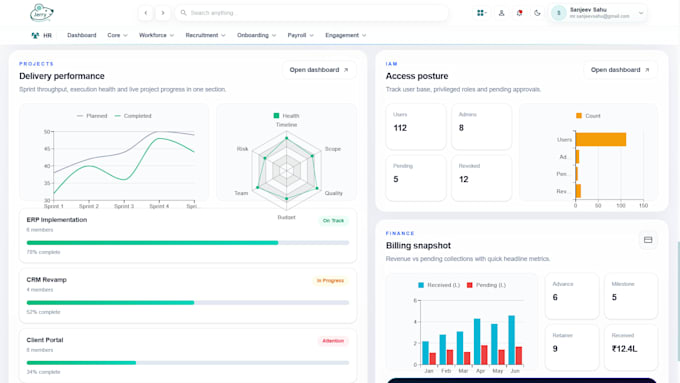680x383 pixels.
Task: Click the page vertical scrollbar
Action: (x=678, y=301)
